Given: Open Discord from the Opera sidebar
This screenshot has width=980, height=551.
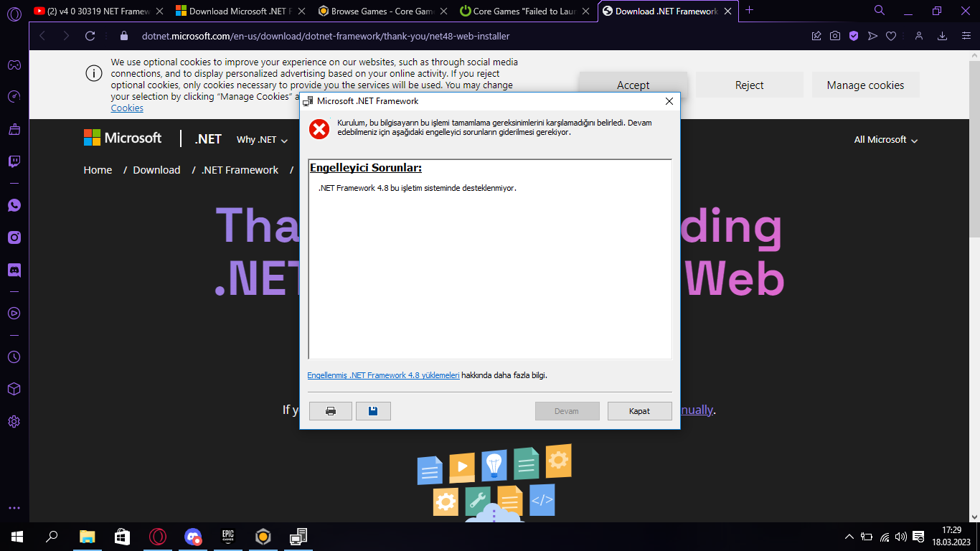Looking at the screenshot, I should [14, 270].
